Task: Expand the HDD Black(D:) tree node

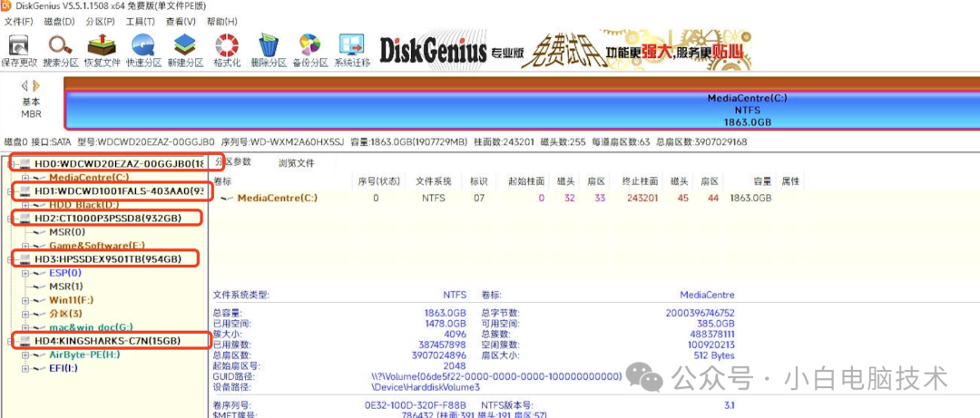Action: click(24, 205)
